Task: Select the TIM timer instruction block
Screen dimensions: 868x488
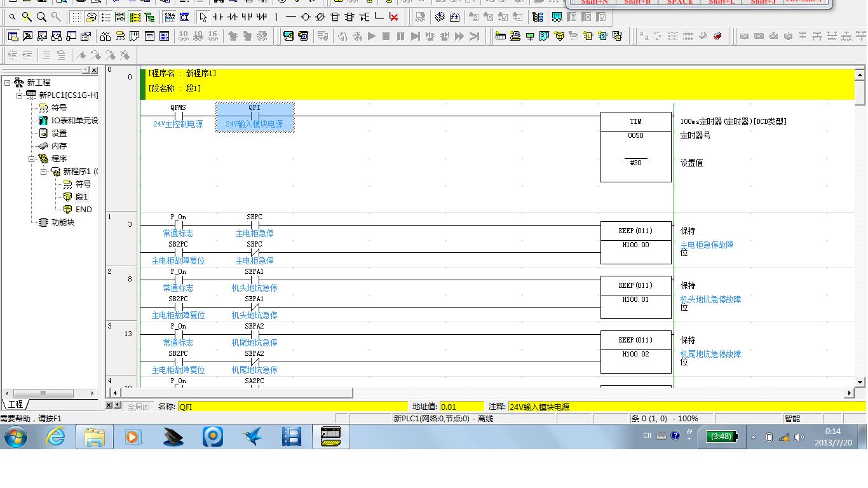Action: pos(635,147)
